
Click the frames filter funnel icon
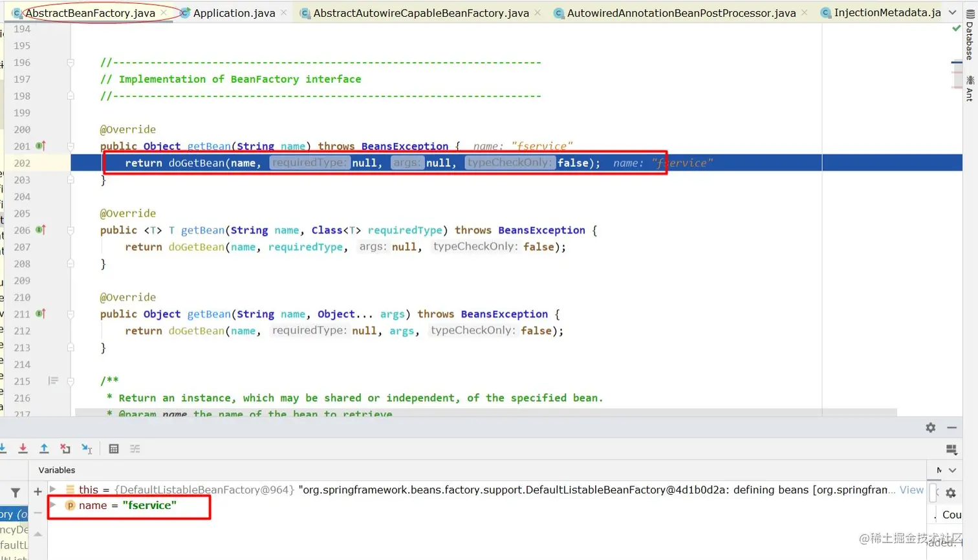click(16, 493)
